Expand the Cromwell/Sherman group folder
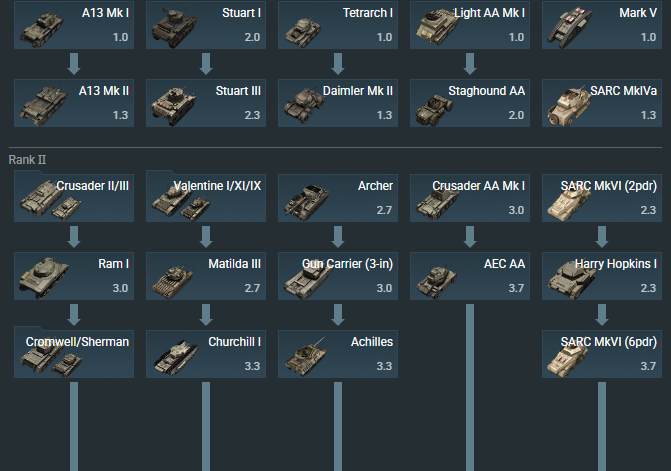This screenshot has width=671, height=471. pyautogui.click(x=74, y=352)
